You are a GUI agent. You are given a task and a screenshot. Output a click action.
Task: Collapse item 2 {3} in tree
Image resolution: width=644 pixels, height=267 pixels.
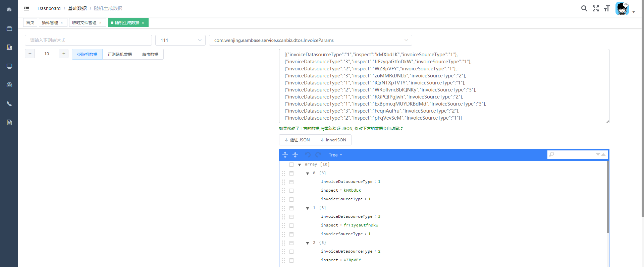pyautogui.click(x=308, y=243)
